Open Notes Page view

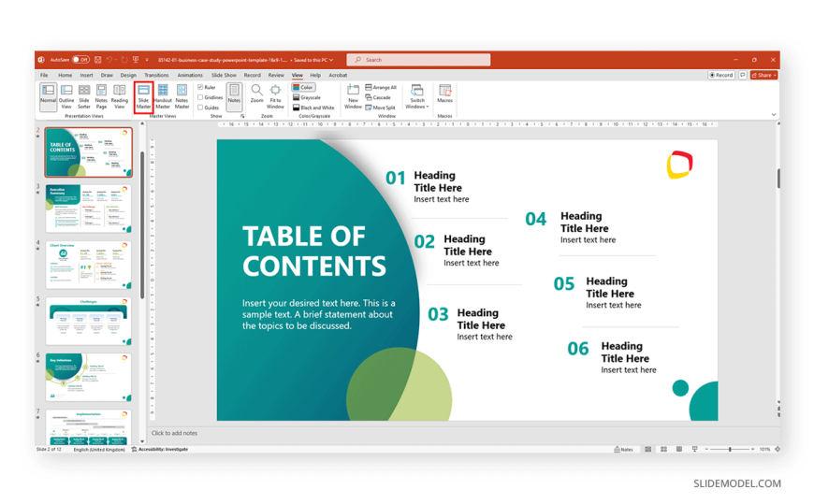(101, 96)
